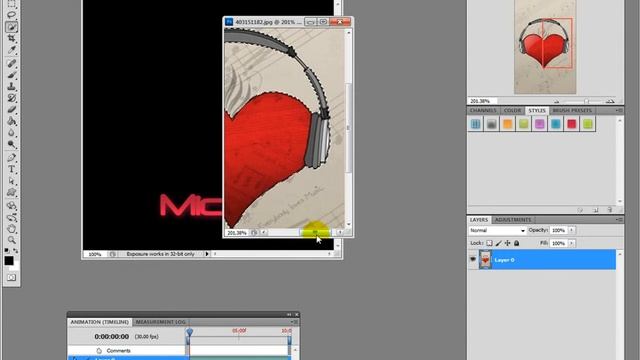This screenshot has height=360, width=640.
Task: Click the Navigator zoom slider handle
Action: pos(587,101)
